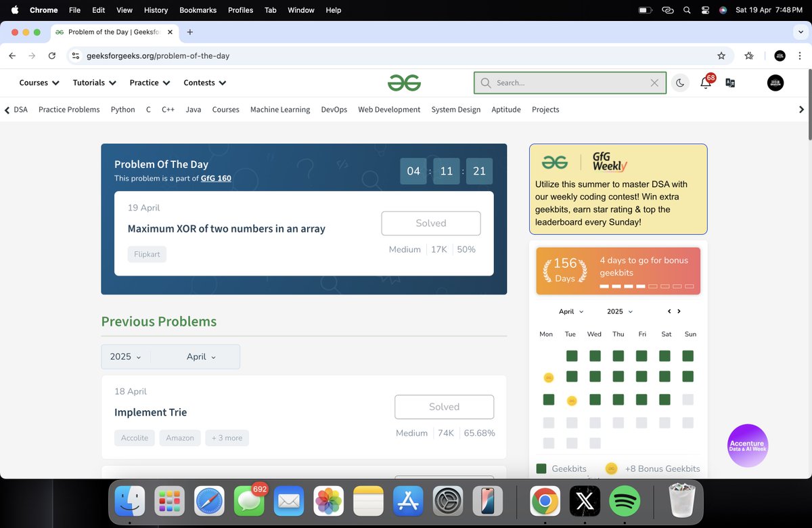Open X app from the dock

click(x=585, y=502)
